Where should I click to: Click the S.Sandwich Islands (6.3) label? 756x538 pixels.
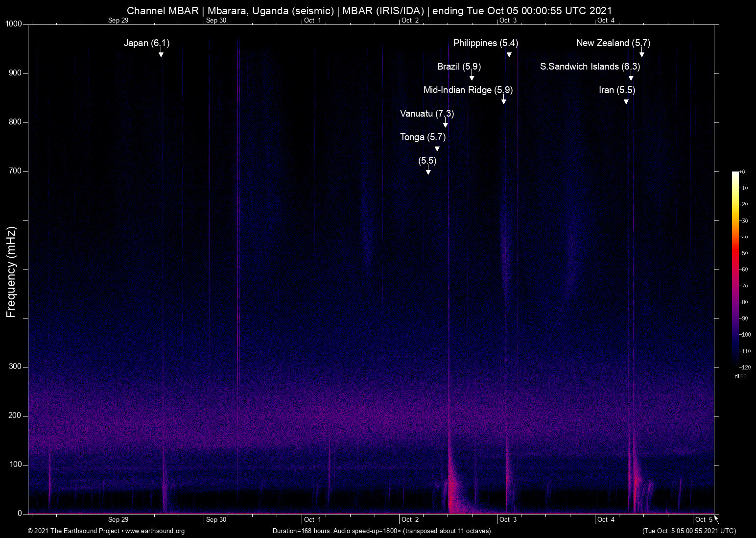[590, 67]
